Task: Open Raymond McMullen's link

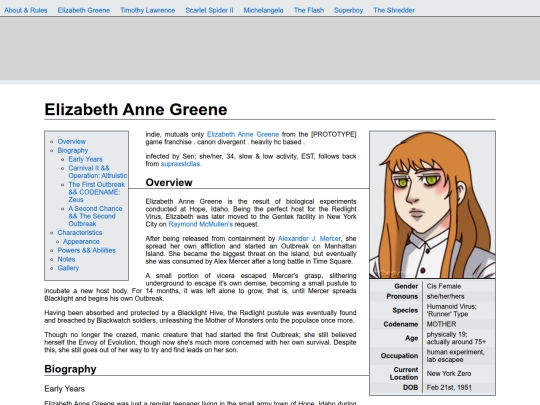Action: [200, 224]
